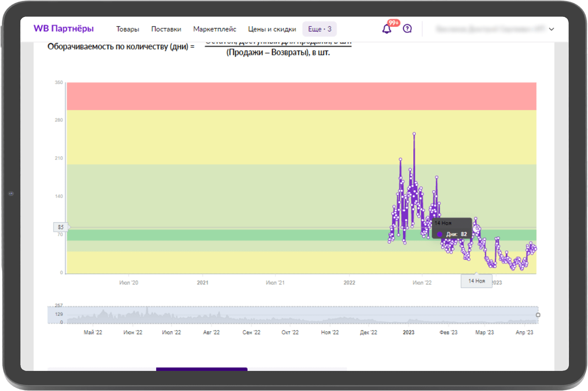The width and height of the screenshot is (588, 391).
Task: Select the Маркетплейс menu item
Action: pos(214,29)
